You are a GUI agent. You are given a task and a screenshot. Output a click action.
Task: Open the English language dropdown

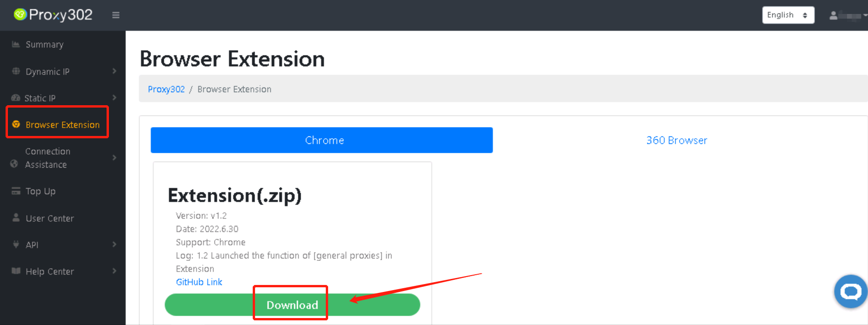tap(788, 15)
